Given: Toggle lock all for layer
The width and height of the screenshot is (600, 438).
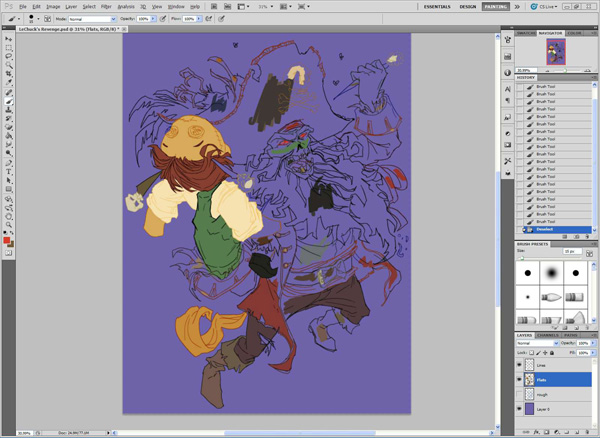Looking at the screenshot, I should (x=552, y=352).
